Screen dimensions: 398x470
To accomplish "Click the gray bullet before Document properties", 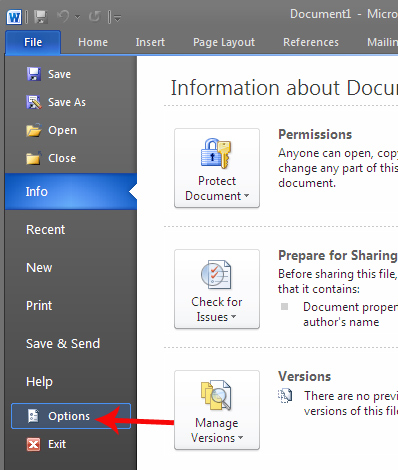I will [284, 307].
